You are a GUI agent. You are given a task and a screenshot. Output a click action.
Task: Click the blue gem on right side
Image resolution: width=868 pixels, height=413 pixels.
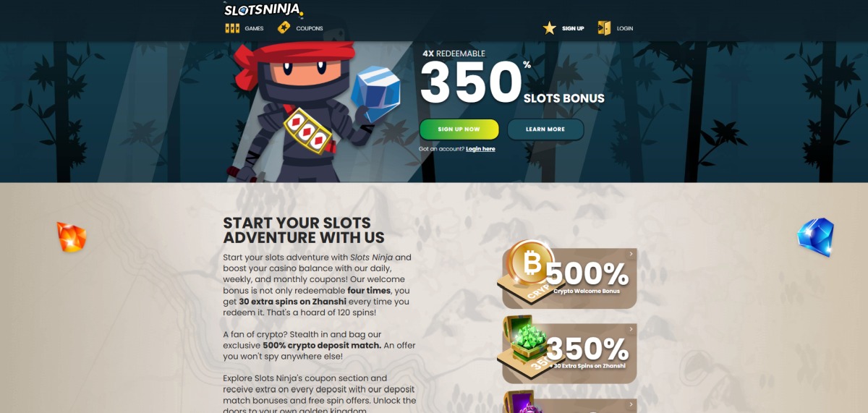pos(816,237)
